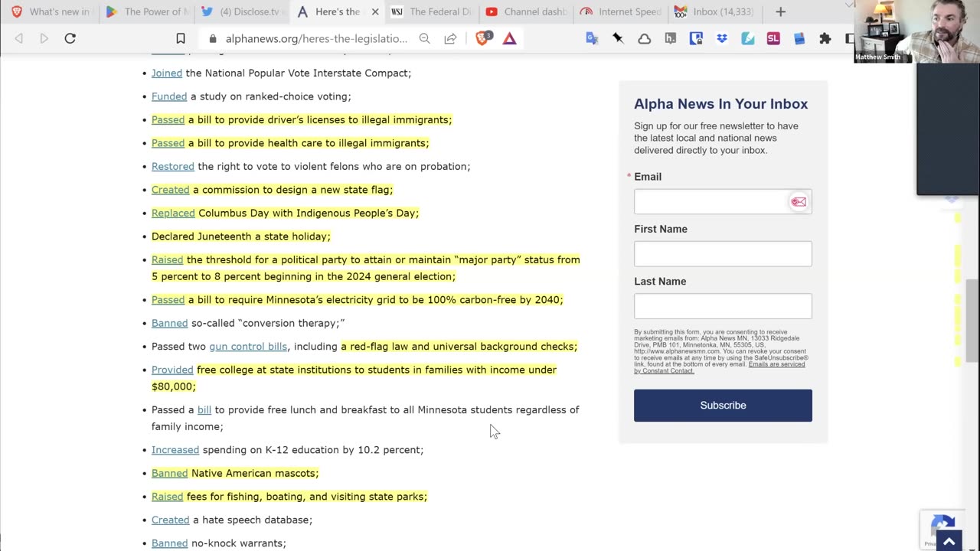This screenshot has width=980, height=551.
Task: Open a new tab with the plus button
Action: click(x=780, y=11)
